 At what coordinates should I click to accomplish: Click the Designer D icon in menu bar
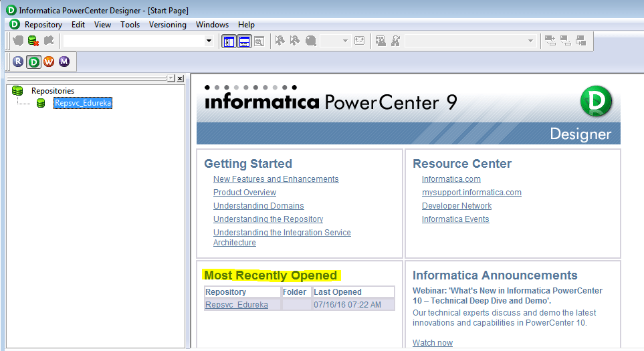point(14,24)
